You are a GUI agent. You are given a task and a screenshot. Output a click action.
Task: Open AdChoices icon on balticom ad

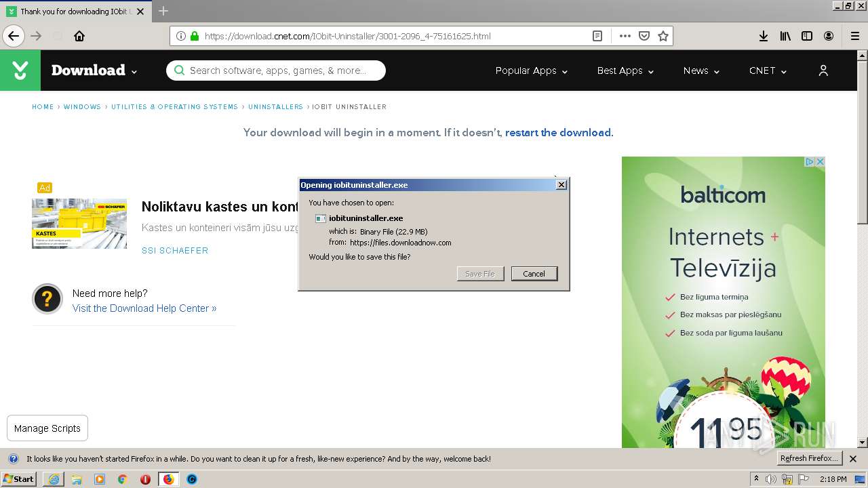(810, 161)
